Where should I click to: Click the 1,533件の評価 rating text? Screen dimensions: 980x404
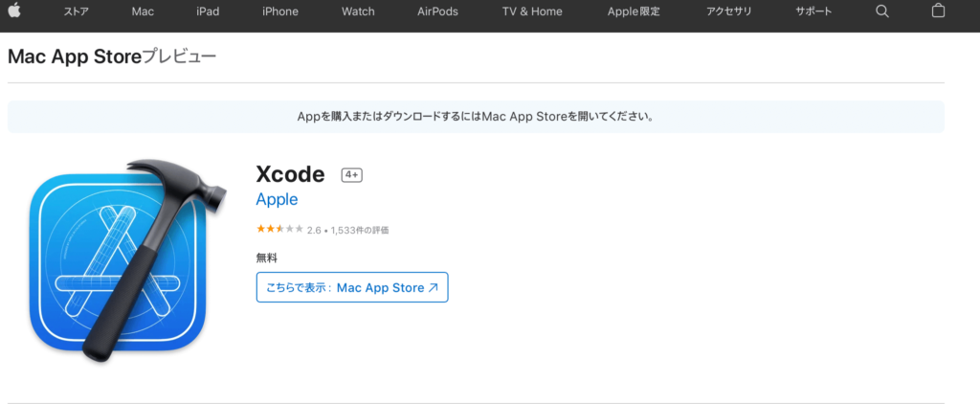[360, 230]
